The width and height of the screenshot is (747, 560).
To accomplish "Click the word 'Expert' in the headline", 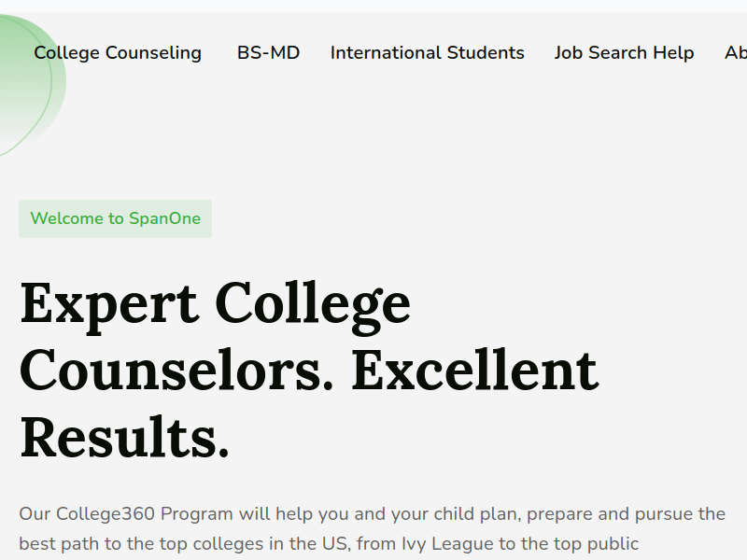I will coord(108,302).
